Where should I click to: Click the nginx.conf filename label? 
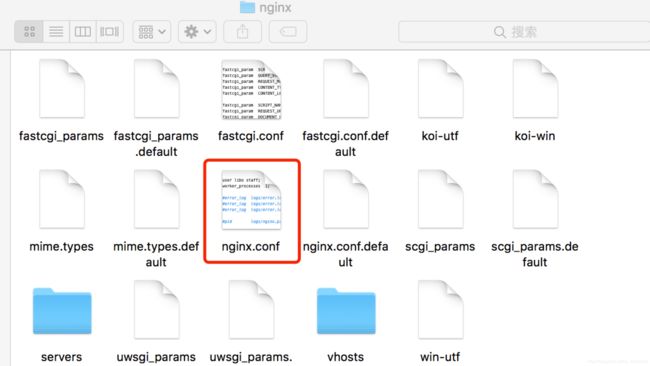tap(251, 247)
